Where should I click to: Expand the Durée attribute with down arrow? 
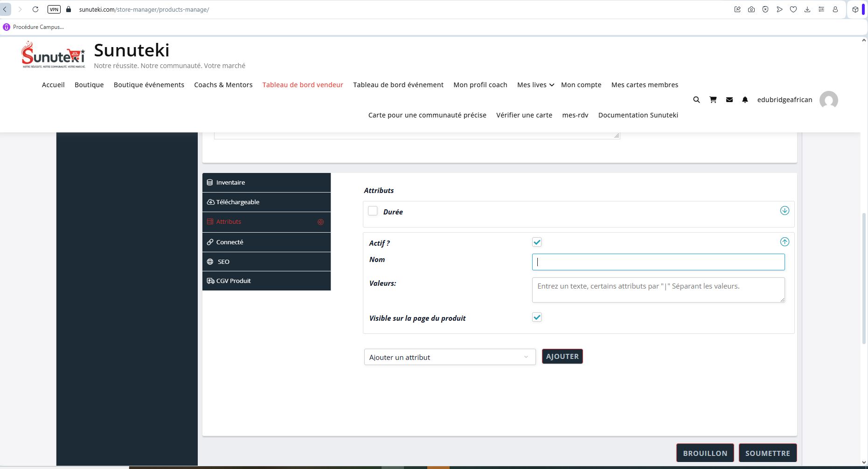coord(785,211)
